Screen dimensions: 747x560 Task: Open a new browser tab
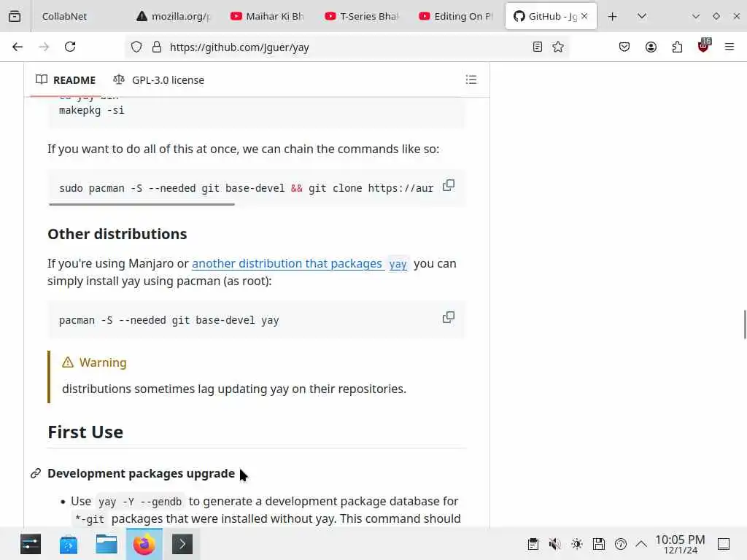tap(613, 16)
